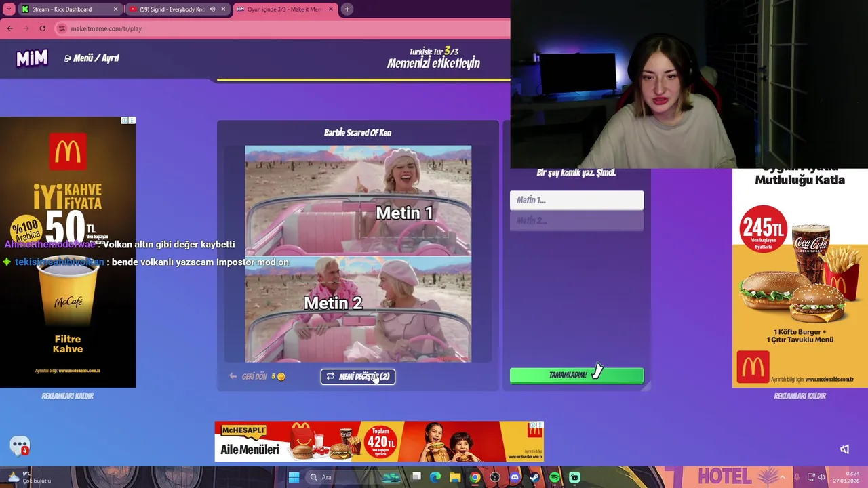The image size is (868, 488).
Task: Open Discord from taskbar
Action: 515,477
